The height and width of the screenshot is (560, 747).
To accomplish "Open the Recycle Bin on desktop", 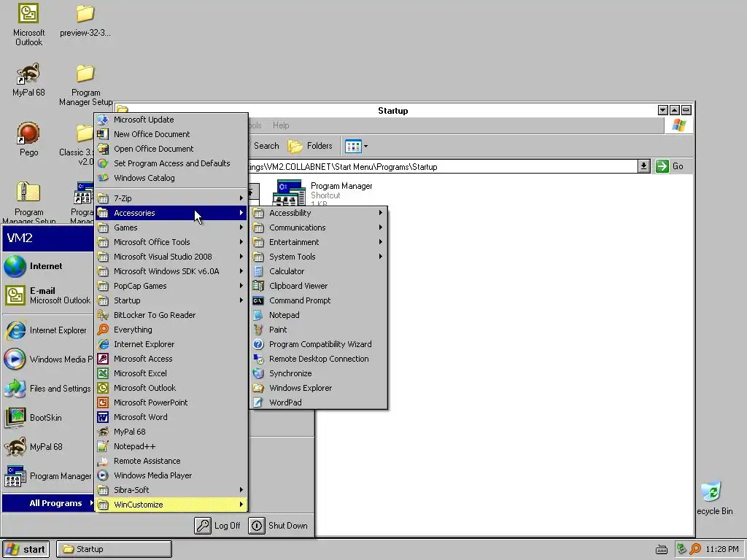I will (x=712, y=497).
